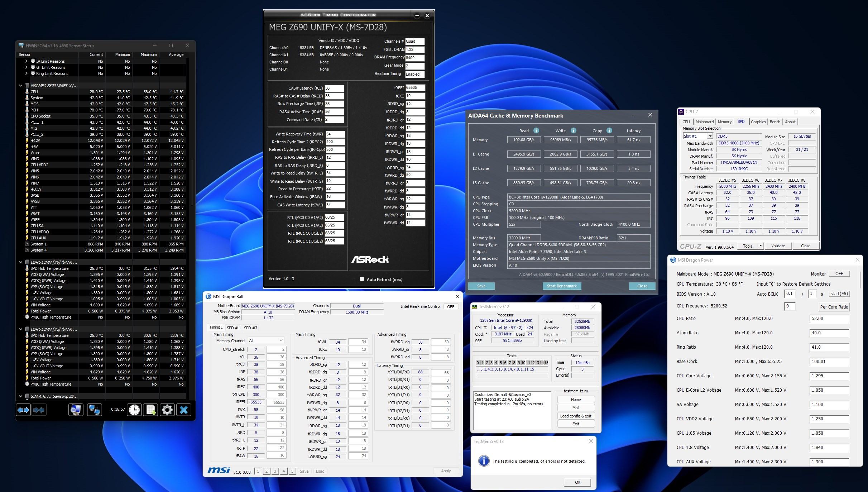Click HWiNFO log file add icon
Screen dimensions: 868x492
pos(150,410)
